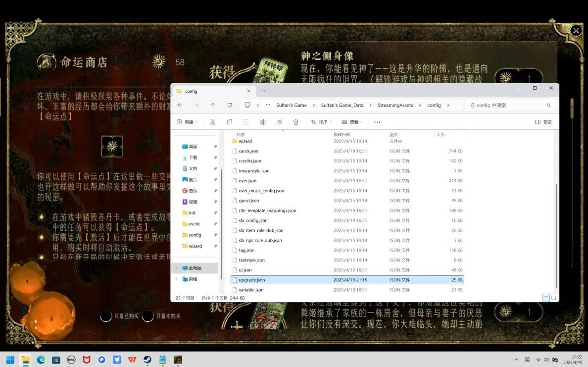This screenshot has height=367, width=588.
Task: Select the 只看未购买 filter option
Action: (148, 316)
